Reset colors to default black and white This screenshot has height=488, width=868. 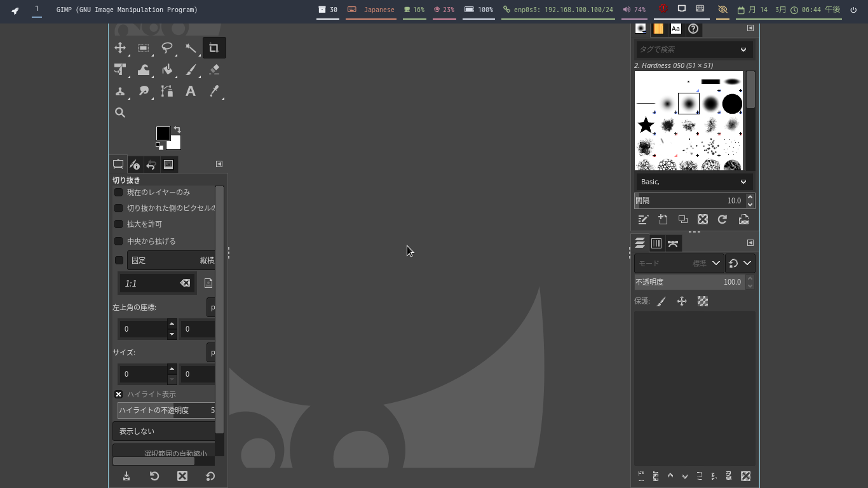(159, 146)
